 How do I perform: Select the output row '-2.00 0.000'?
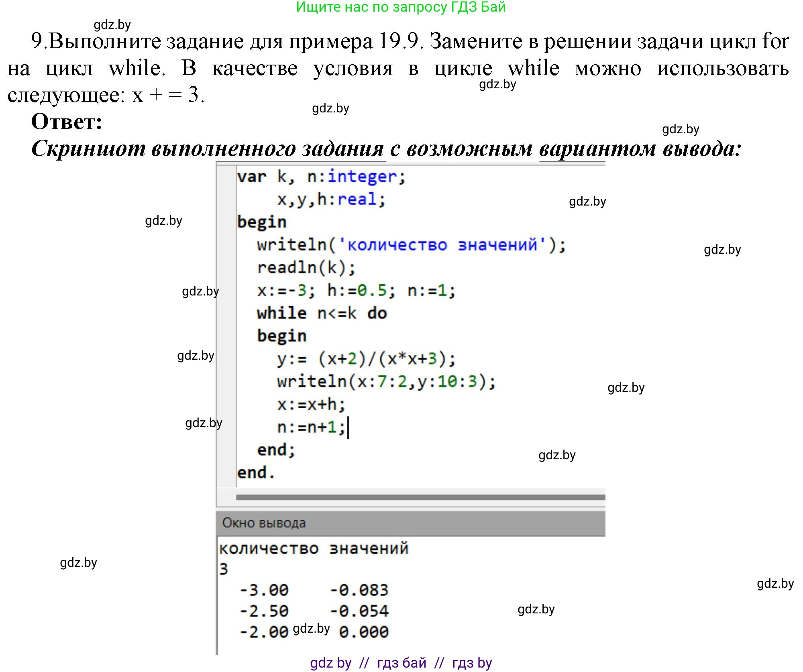click(x=305, y=631)
